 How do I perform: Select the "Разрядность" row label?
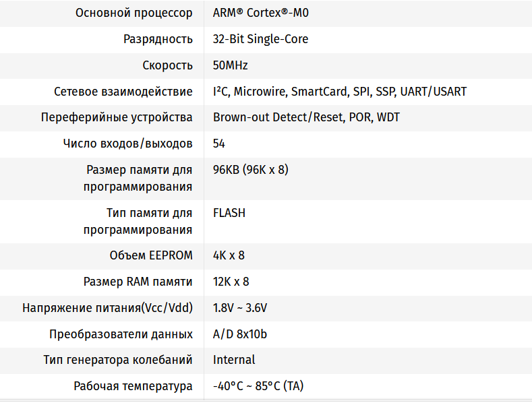(x=158, y=39)
